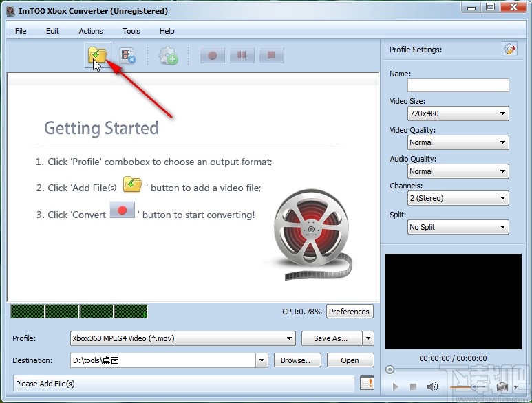
Task: Expand the Video Size 720x480 dropdown
Action: [458, 113]
